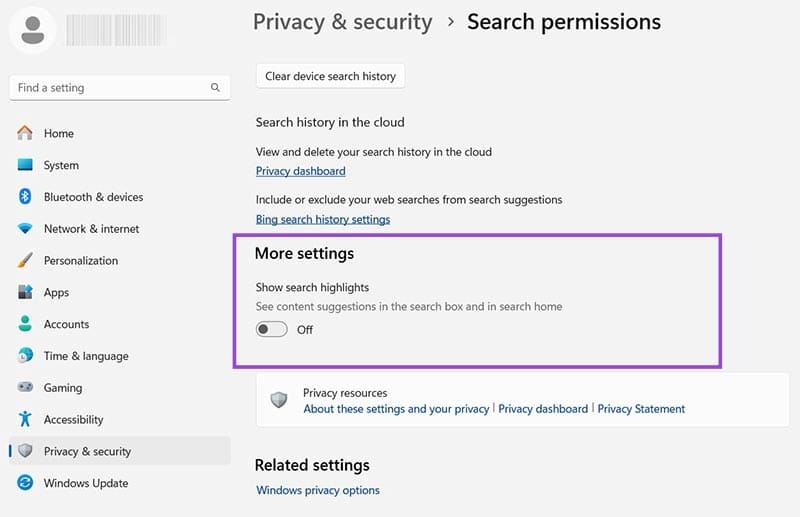Go to System settings label
800x517 pixels.
point(61,165)
